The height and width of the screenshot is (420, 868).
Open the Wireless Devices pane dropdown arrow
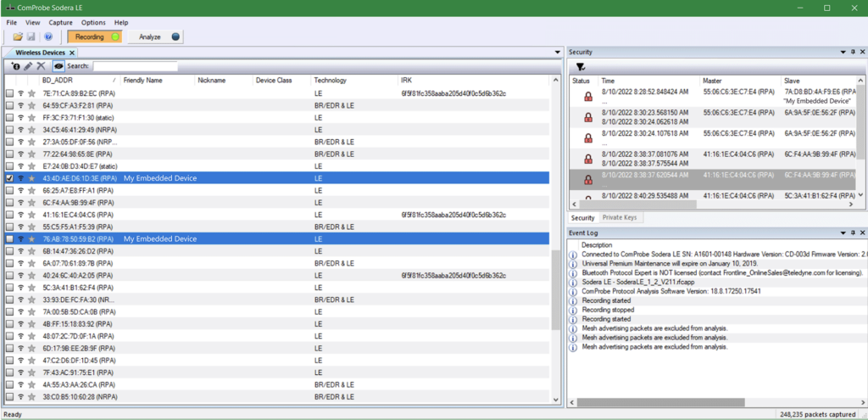tap(558, 52)
